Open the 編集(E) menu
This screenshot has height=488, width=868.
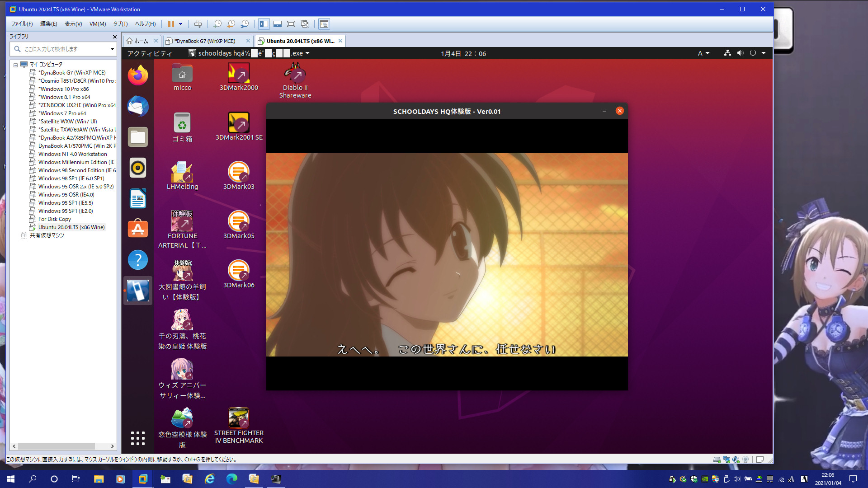coord(49,24)
